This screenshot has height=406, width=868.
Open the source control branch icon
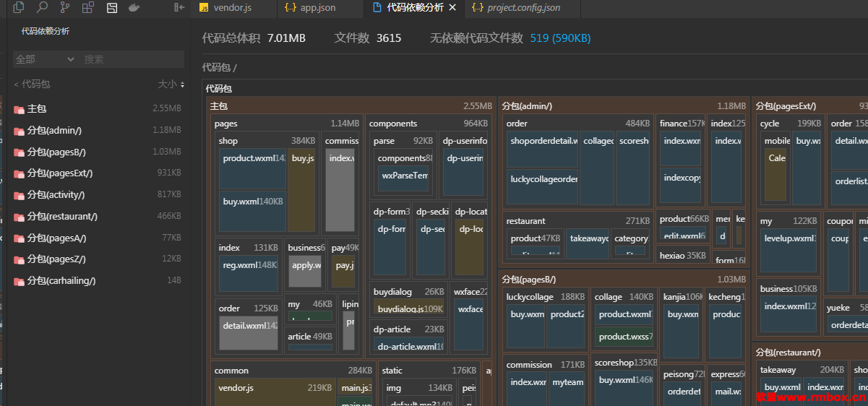[x=65, y=7]
